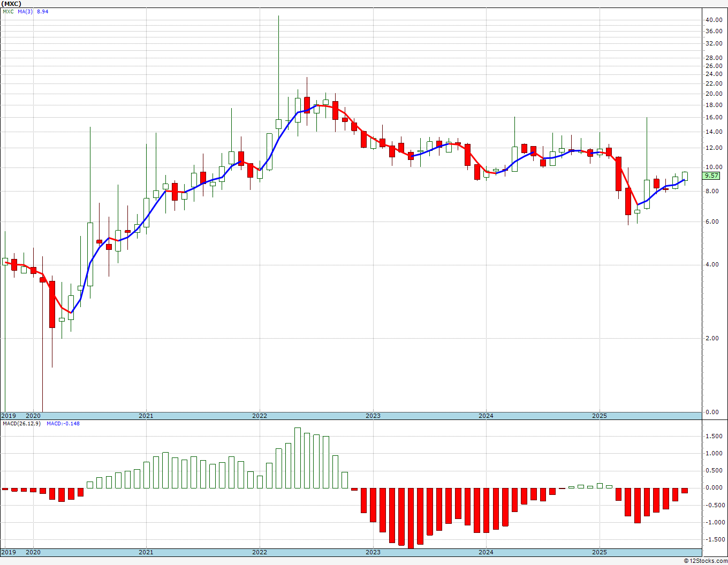Screen dimensions: 728x565
Task: Click the latest candlestick near 9.57
Action: (685, 176)
